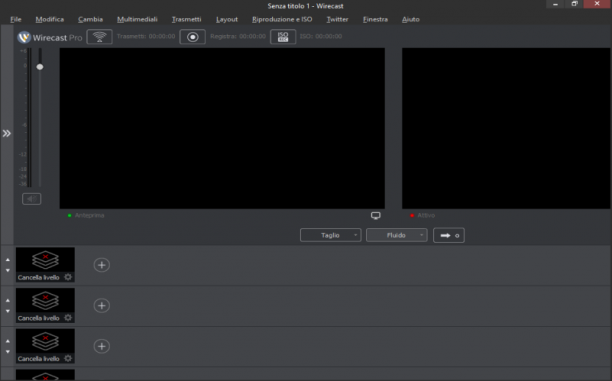
Task: Select Cancella livello shot in third layer
Action: point(45,346)
